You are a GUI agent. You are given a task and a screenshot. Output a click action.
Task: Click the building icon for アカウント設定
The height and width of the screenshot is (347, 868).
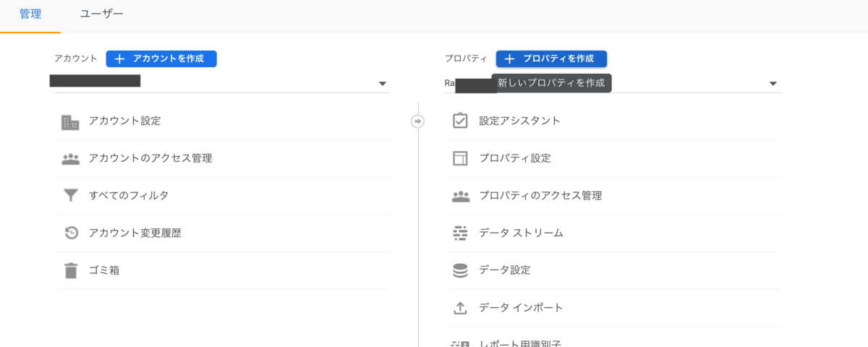(70, 121)
